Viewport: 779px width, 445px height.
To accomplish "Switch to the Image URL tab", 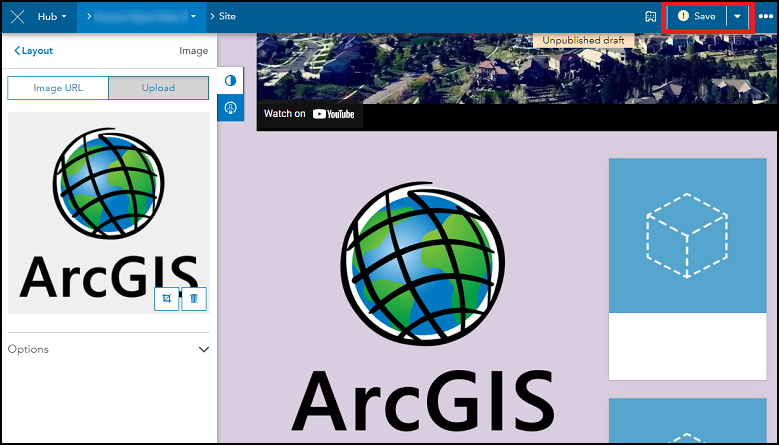I will [x=58, y=88].
